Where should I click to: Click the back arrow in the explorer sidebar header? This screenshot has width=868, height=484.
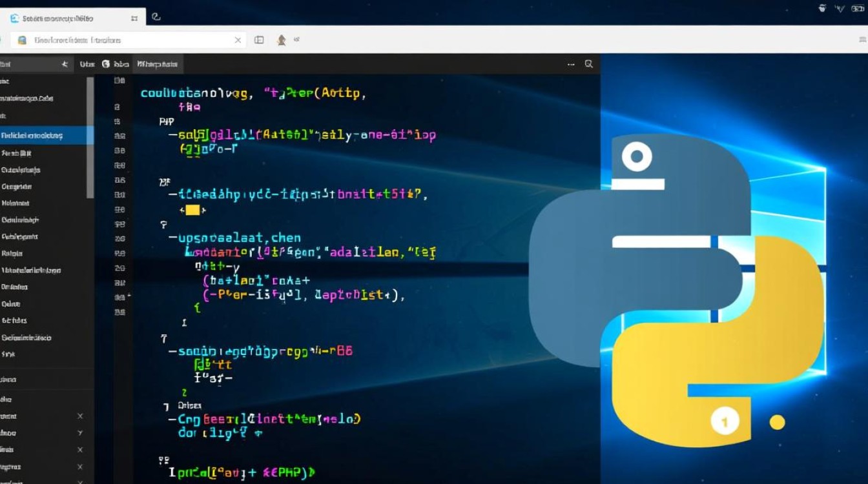click(x=64, y=64)
